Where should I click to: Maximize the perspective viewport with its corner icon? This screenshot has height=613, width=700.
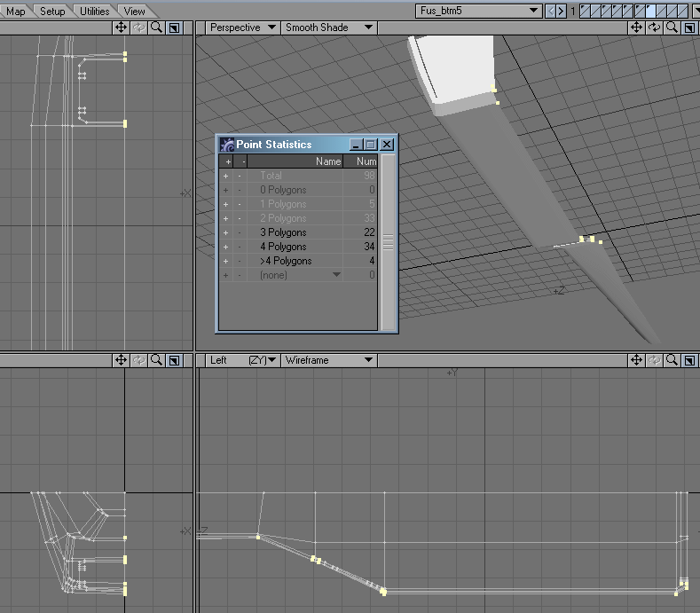689,28
